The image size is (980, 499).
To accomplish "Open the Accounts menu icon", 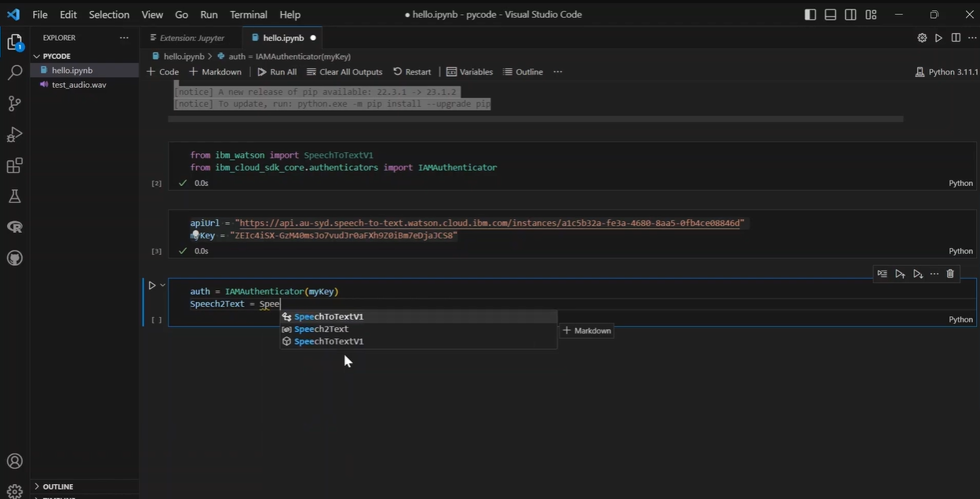I will tap(14, 461).
